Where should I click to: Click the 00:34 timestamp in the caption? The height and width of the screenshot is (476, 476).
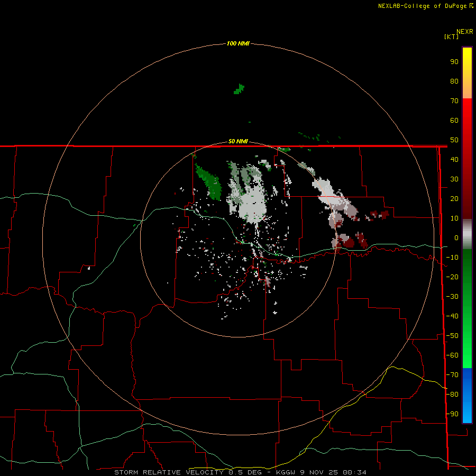[354, 472]
